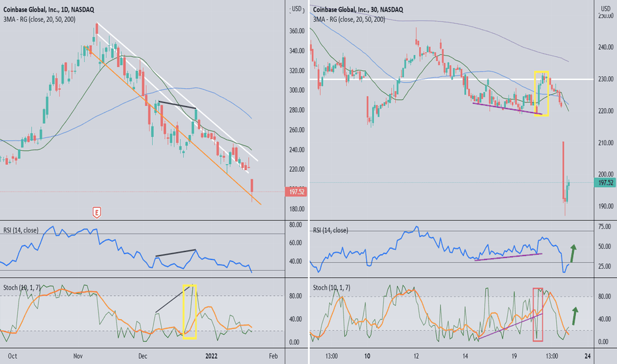Click 180.00 on daily price scale
The image size is (617, 364).
[x=297, y=209]
